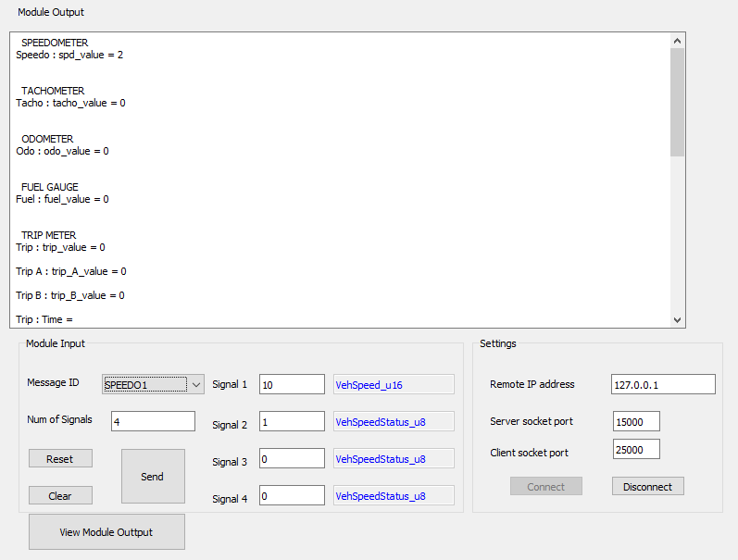
Task: Focus the Signal 1 value field
Action: [292, 384]
